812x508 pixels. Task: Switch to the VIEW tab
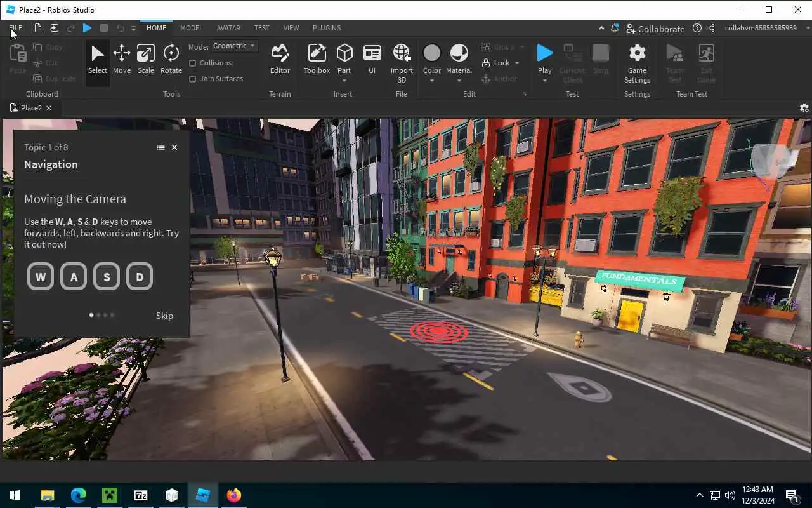291,28
